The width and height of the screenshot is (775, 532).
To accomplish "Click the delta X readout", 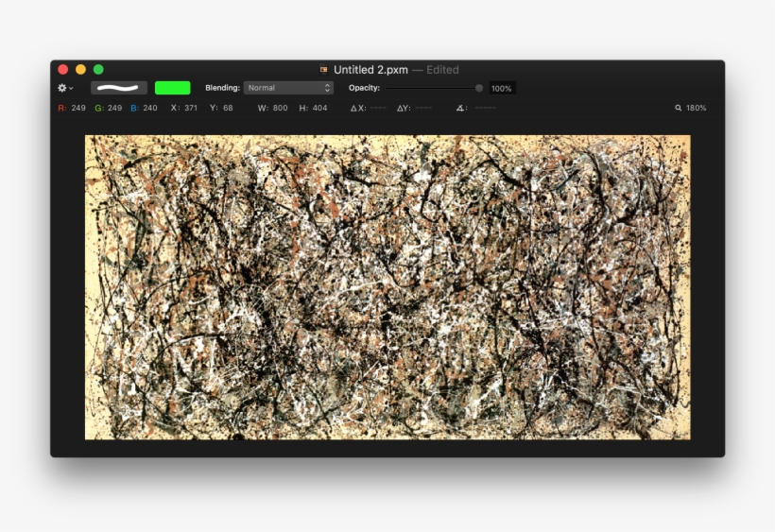I will tap(369, 108).
